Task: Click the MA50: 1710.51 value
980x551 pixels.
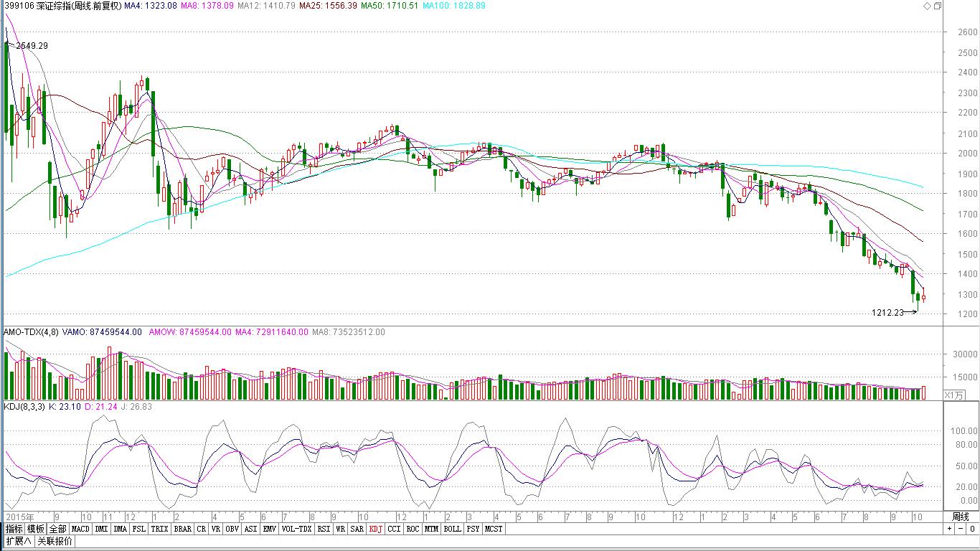Action: 390,6
